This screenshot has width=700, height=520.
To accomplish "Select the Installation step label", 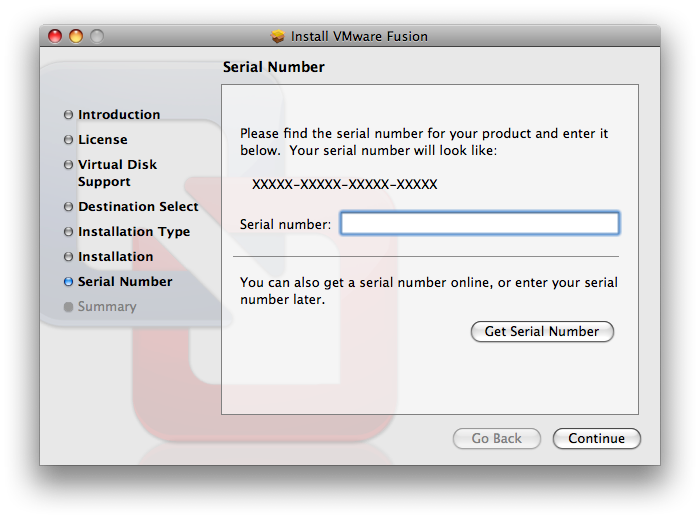I will (115, 257).
